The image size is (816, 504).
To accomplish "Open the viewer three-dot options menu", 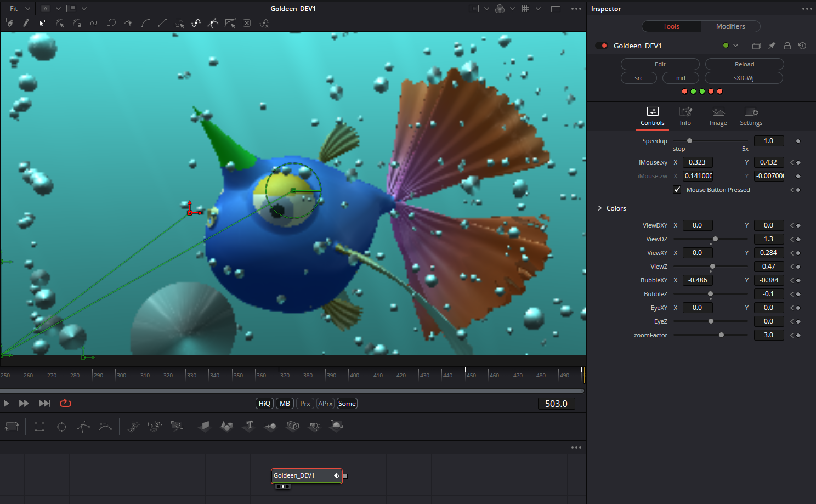I will click(576, 9).
